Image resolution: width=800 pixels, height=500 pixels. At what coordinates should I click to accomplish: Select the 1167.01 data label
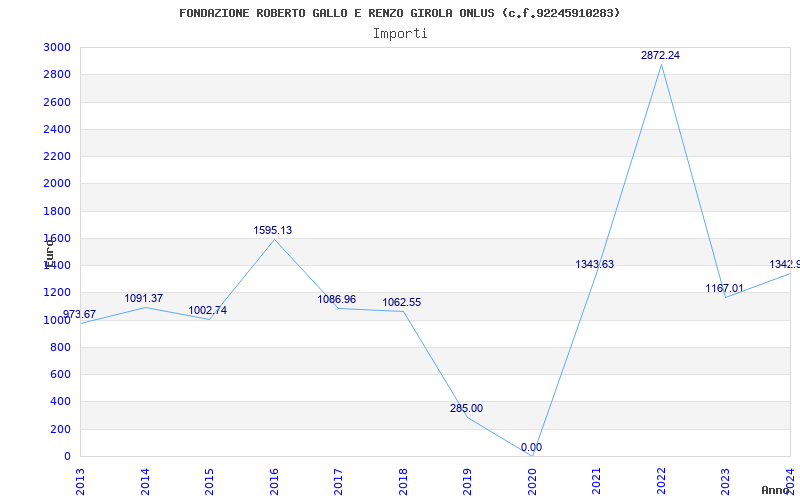(x=724, y=289)
